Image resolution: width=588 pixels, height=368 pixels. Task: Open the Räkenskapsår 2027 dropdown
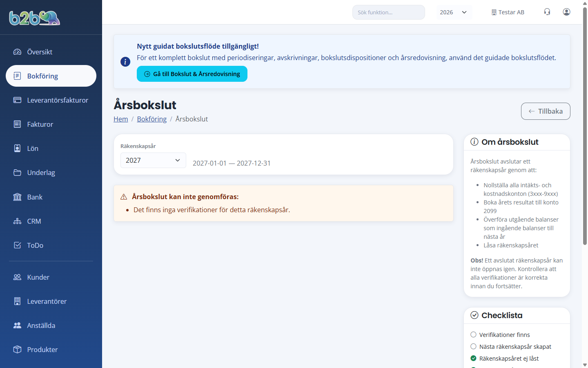pyautogui.click(x=153, y=160)
